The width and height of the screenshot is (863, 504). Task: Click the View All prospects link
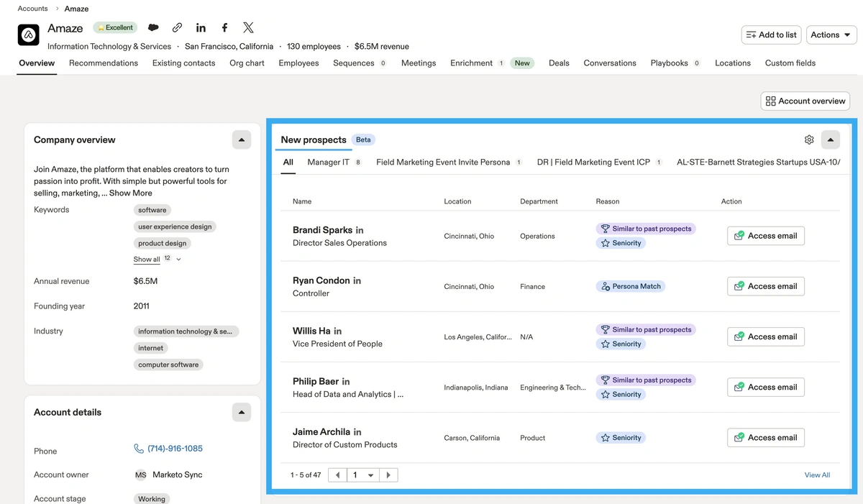pyautogui.click(x=817, y=475)
